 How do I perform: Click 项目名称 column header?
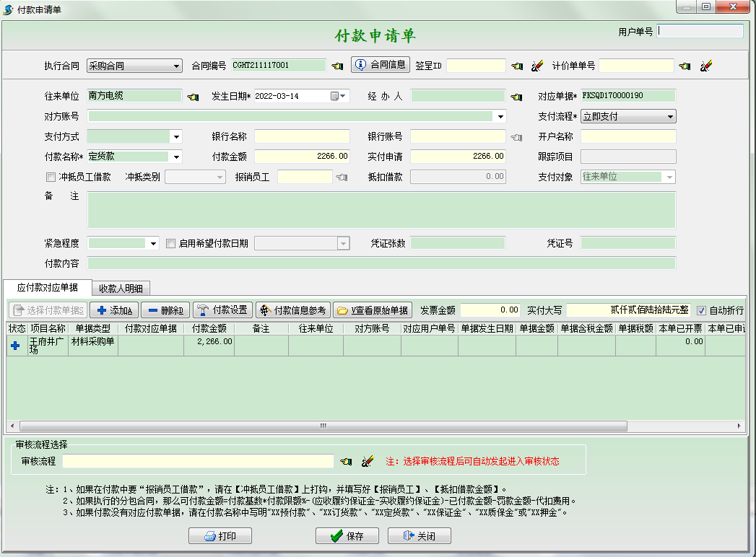point(48,328)
